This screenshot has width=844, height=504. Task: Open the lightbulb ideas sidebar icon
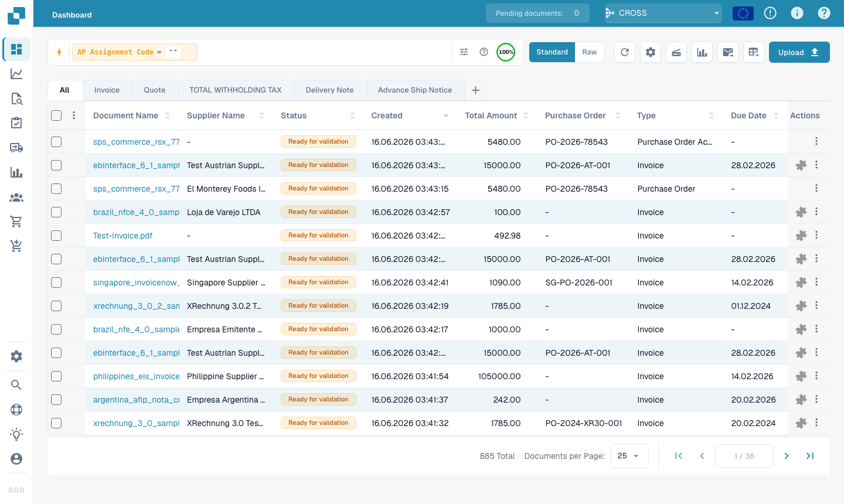click(x=16, y=434)
